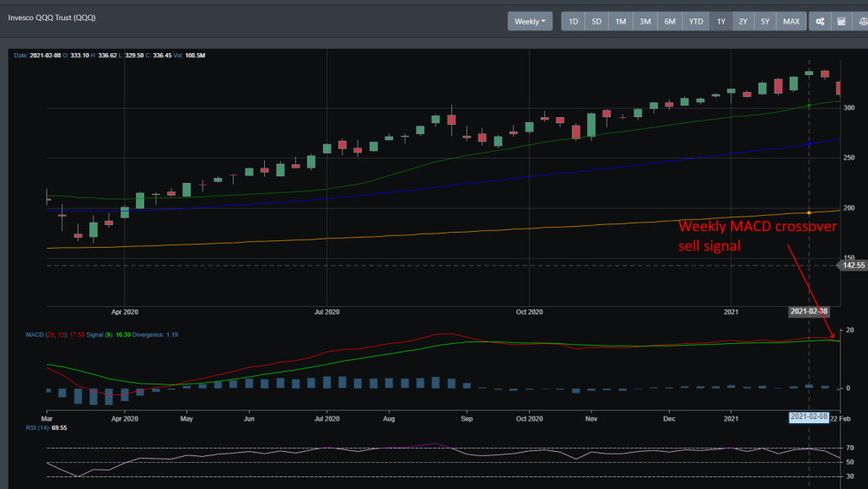868x489 pixels.
Task: Click the blue moving average point at crosshair
Action: [x=809, y=144]
